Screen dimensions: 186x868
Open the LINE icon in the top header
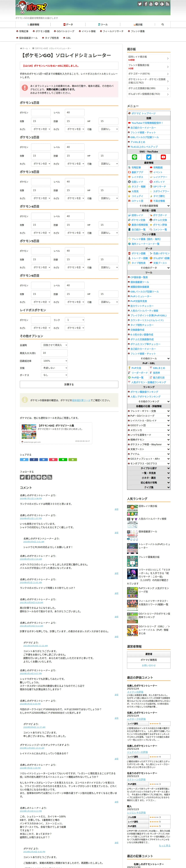(156, 4)
